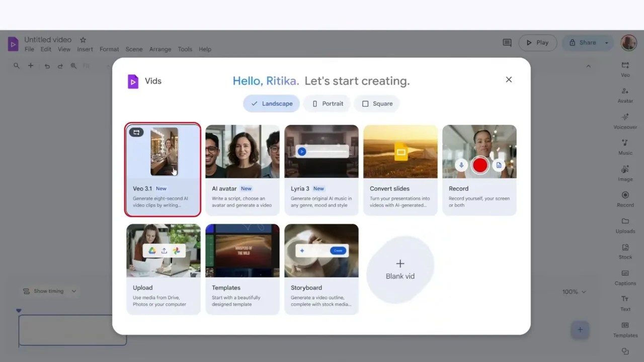Screen dimensions: 644x362
Task: Open the Stock panel in sidebar
Action: point(625,251)
